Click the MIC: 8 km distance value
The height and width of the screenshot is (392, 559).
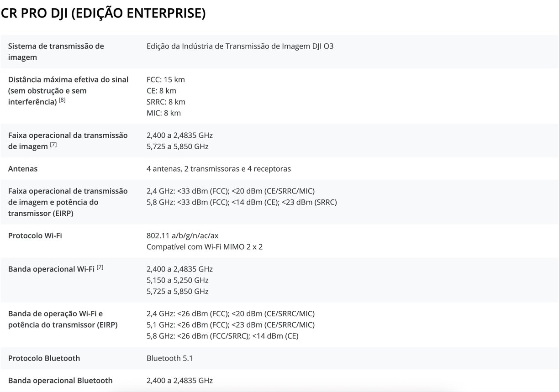pyautogui.click(x=164, y=113)
